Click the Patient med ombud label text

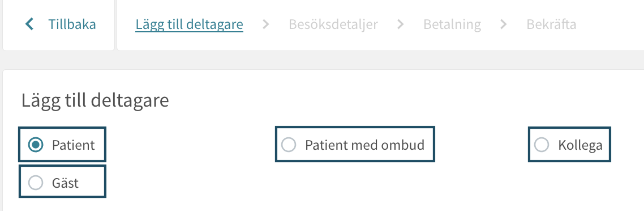pyautogui.click(x=364, y=145)
